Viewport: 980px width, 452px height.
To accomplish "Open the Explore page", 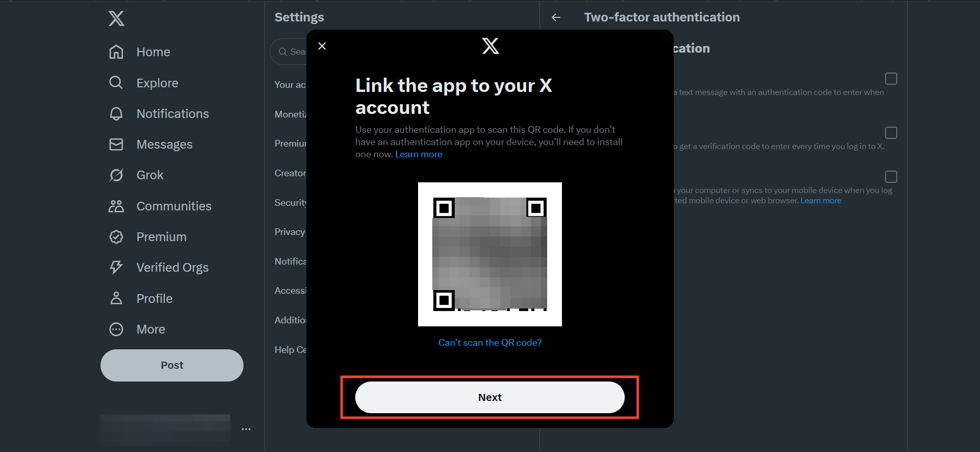I will point(157,83).
